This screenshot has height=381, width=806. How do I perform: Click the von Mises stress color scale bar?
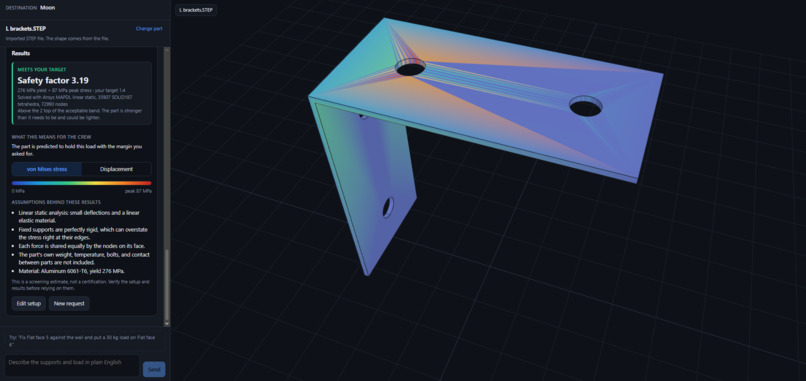82,183
